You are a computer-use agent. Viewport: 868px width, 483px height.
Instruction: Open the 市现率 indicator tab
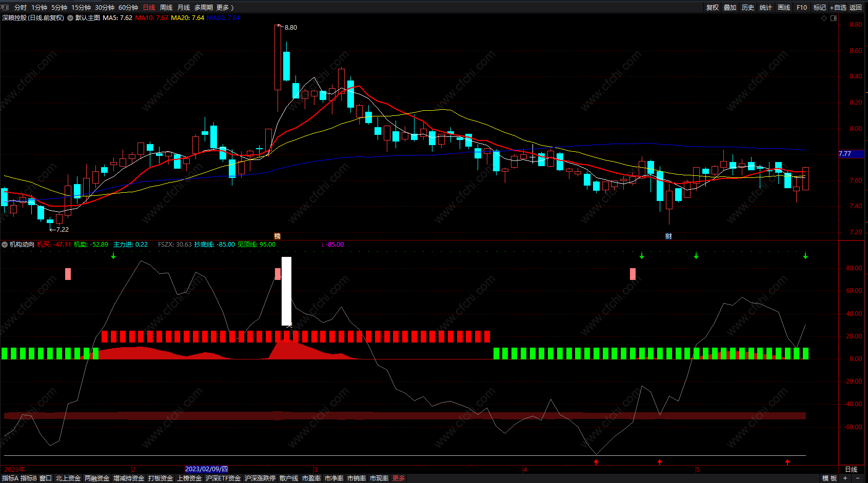(379, 478)
